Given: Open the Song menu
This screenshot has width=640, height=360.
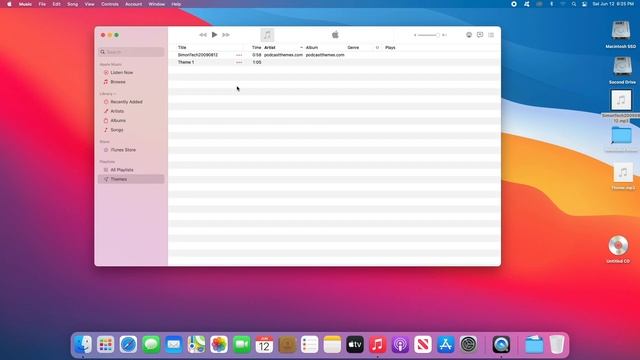Looking at the screenshot, I should (72, 4).
